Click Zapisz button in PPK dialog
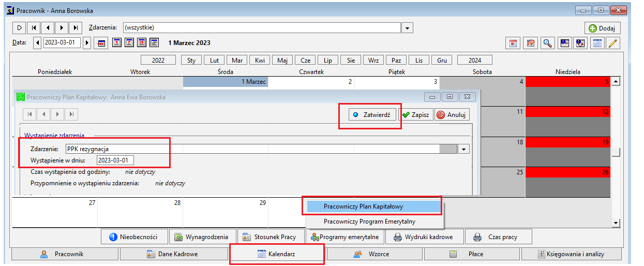Screen dimensions: 644x266 [416, 115]
